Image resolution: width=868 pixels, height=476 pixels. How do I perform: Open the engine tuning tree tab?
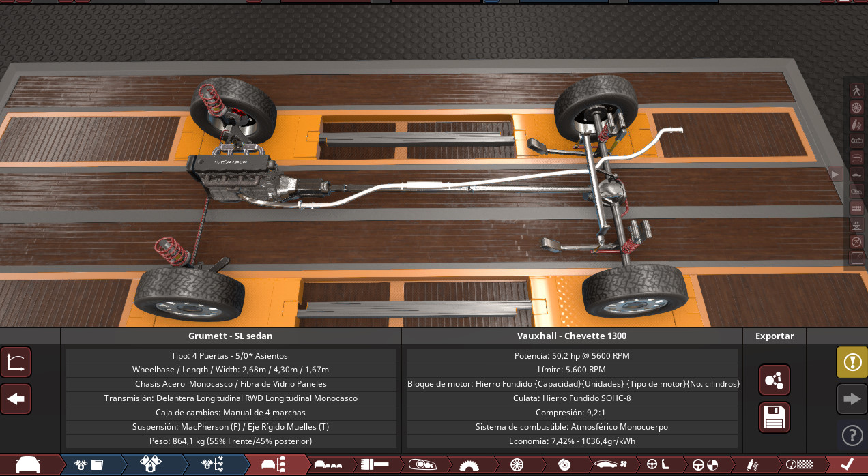(212, 464)
